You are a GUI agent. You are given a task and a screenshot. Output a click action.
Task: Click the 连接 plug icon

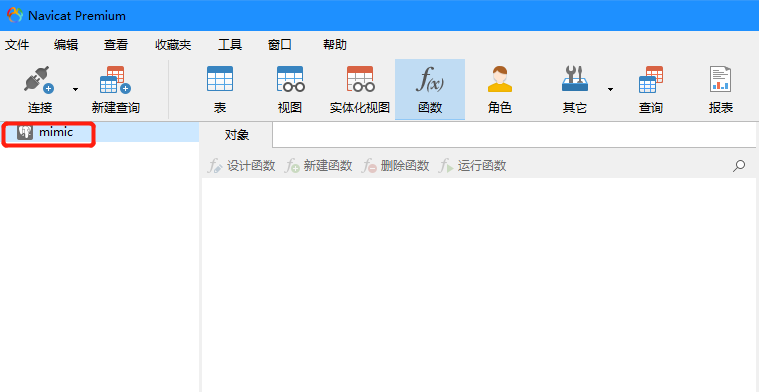point(40,79)
